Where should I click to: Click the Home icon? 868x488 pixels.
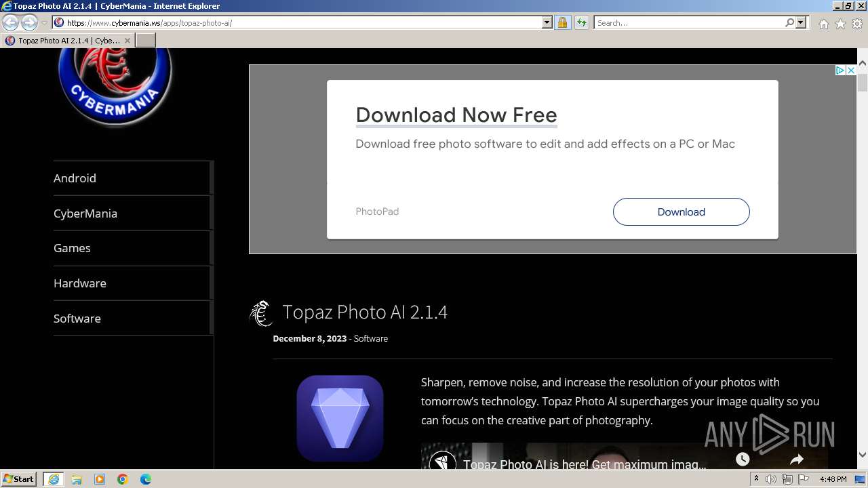[x=823, y=24]
